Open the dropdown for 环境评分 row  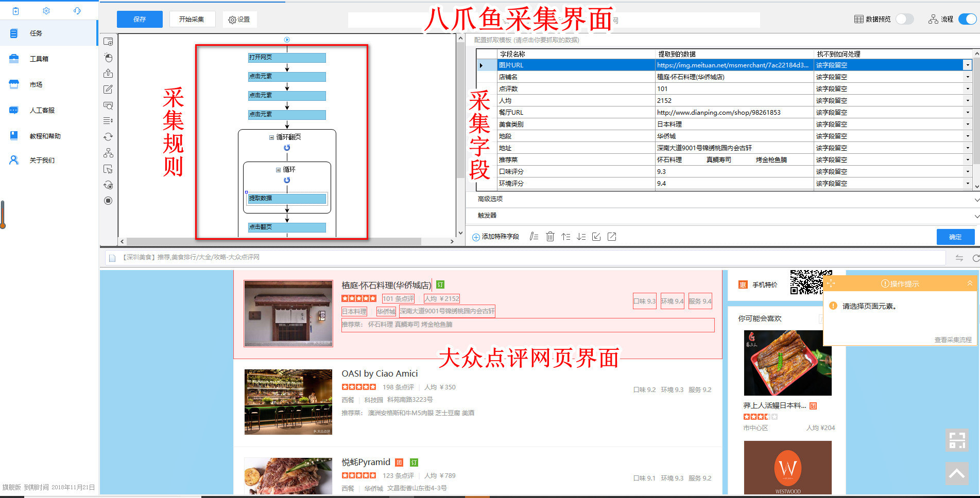click(x=968, y=184)
